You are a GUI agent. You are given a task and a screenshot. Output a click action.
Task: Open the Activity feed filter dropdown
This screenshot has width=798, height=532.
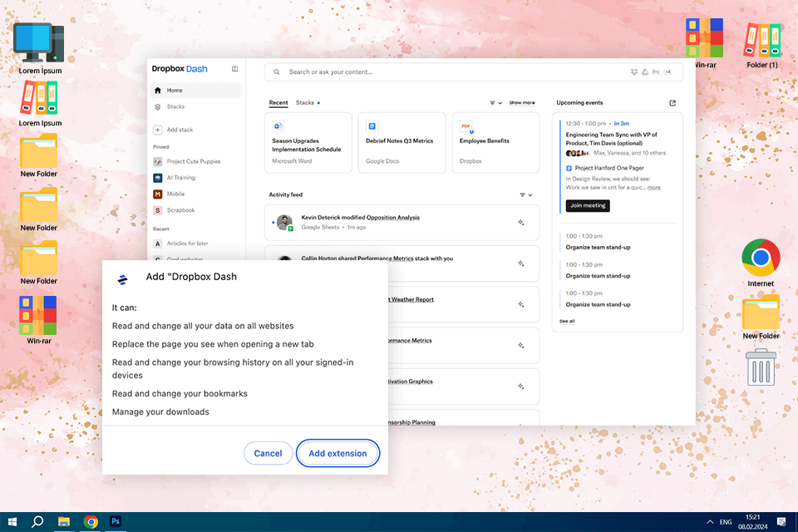(x=525, y=195)
